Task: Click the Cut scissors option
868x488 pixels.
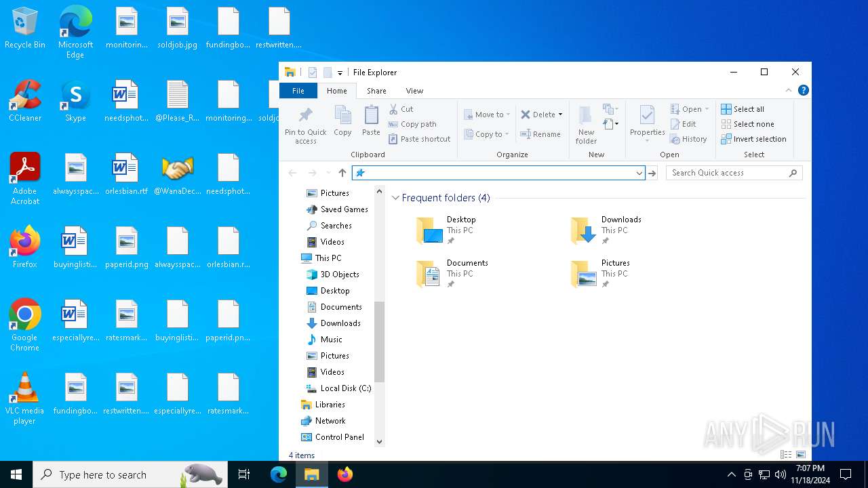Action: tap(401, 109)
